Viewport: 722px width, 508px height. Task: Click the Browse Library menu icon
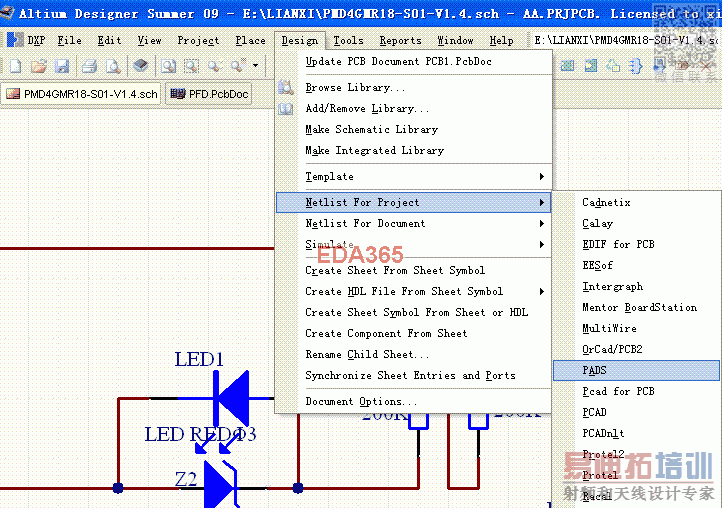click(285, 87)
